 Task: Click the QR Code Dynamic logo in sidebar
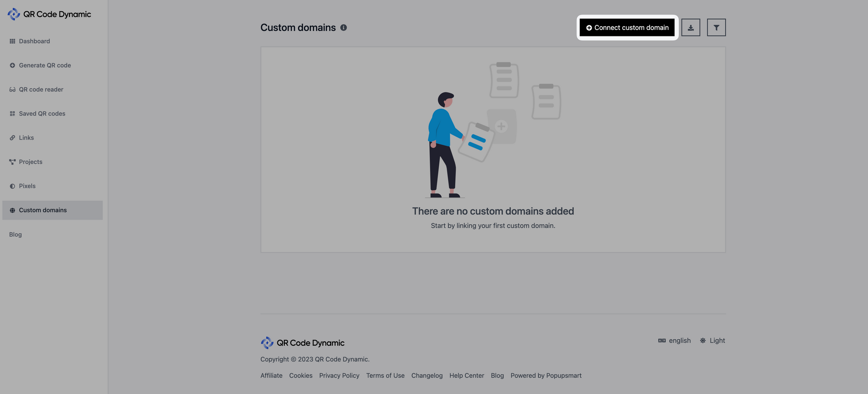(x=49, y=14)
